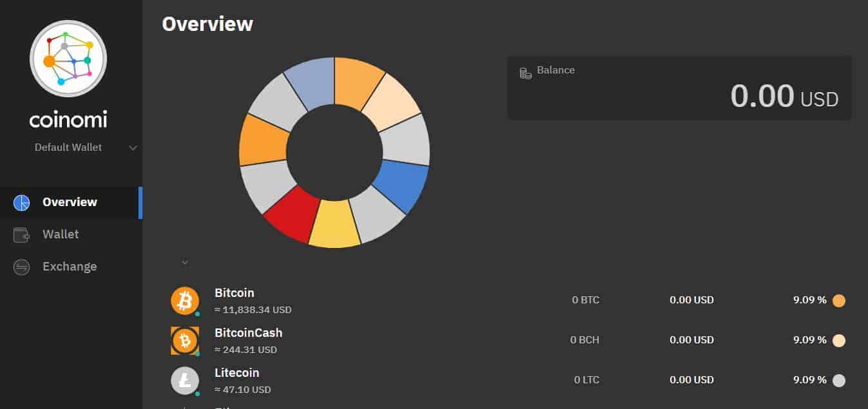Open the Exchange section
Image resolution: width=868 pixels, height=409 pixels.
[70, 267]
